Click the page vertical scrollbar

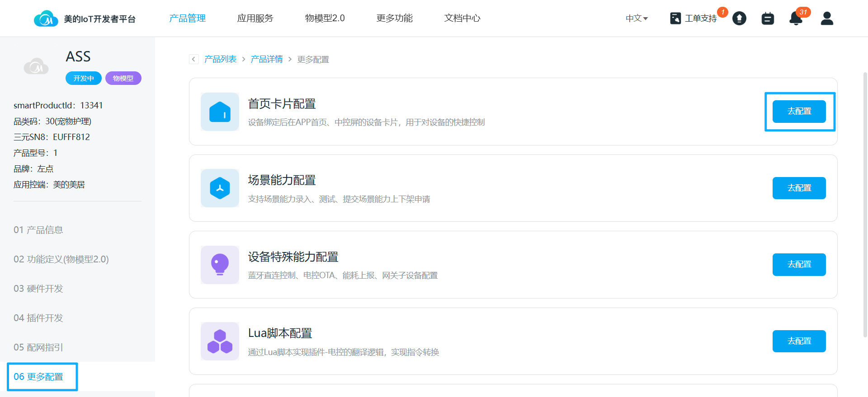(865, 203)
